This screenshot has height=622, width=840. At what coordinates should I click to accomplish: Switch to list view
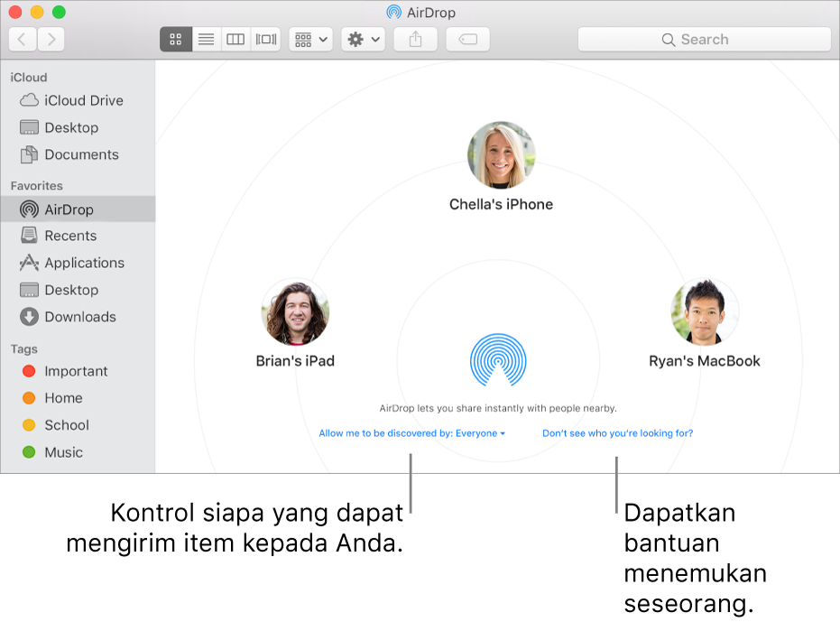[207, 39]
